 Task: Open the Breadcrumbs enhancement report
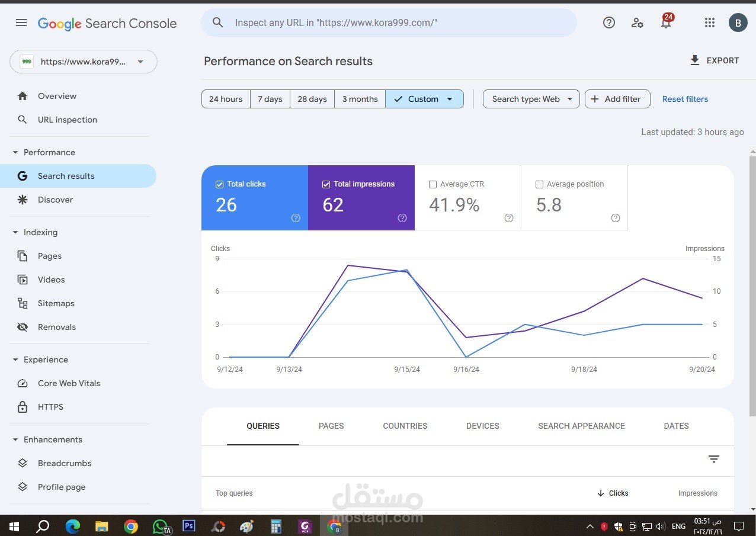pos(78,463)
